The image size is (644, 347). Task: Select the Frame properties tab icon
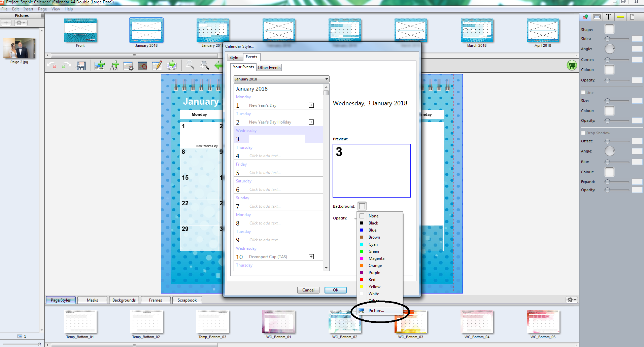(597, 17)
